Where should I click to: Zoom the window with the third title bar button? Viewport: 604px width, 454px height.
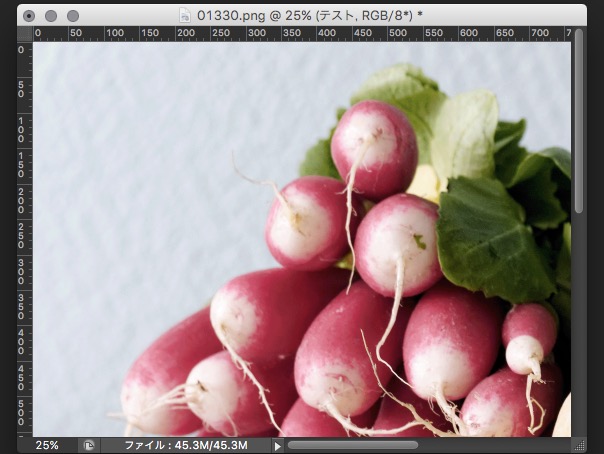pyautogui.click(x=73, y=15)
